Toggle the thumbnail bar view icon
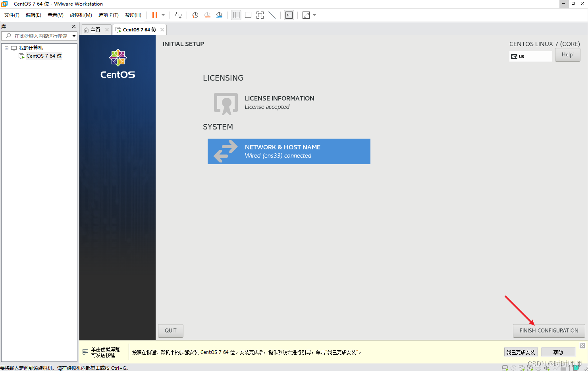 (248, 15)
